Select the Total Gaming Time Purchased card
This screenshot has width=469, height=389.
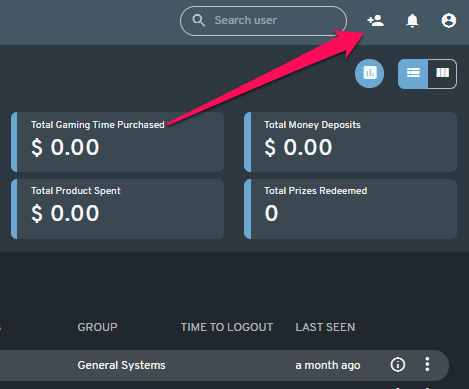tap(117, 142)
